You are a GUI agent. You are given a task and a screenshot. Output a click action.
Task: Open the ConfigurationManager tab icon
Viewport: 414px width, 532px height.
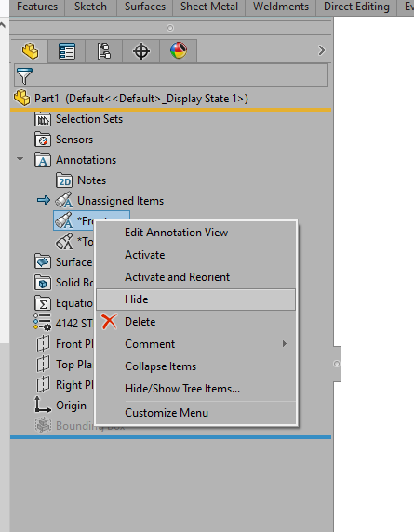[104, 51]
